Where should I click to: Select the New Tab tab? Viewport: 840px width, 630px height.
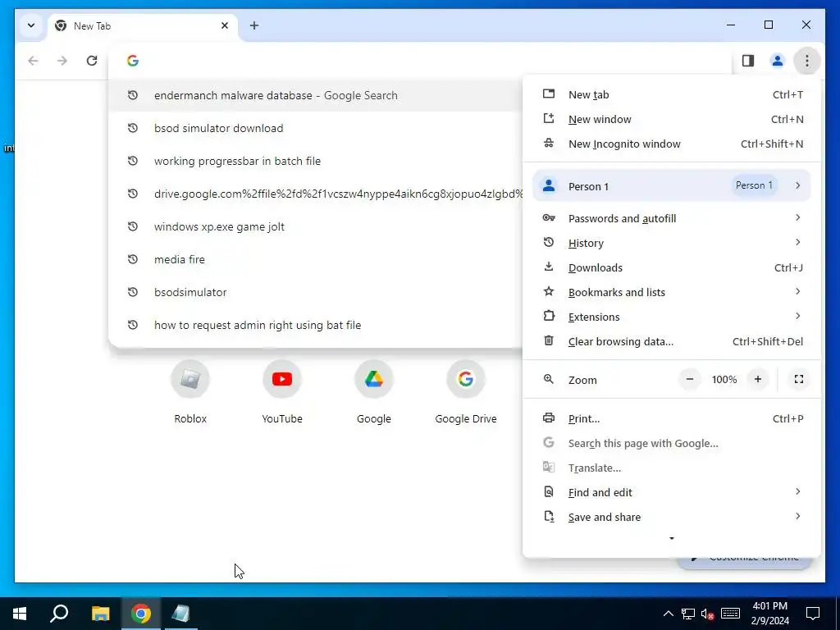pyautogui.click(x=143, y=25)
